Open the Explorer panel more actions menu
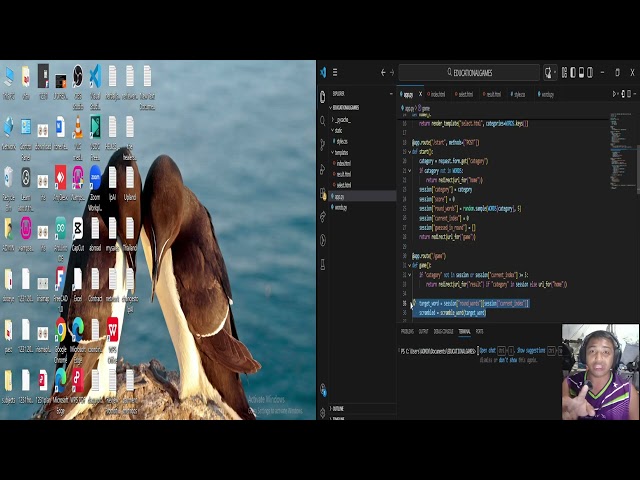Screen dimensions: 640x480 point(391,94)
